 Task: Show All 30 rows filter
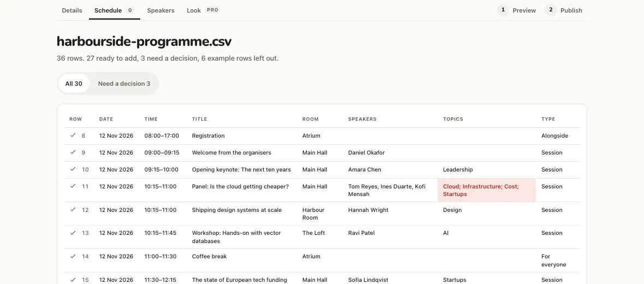coord(74,84)
